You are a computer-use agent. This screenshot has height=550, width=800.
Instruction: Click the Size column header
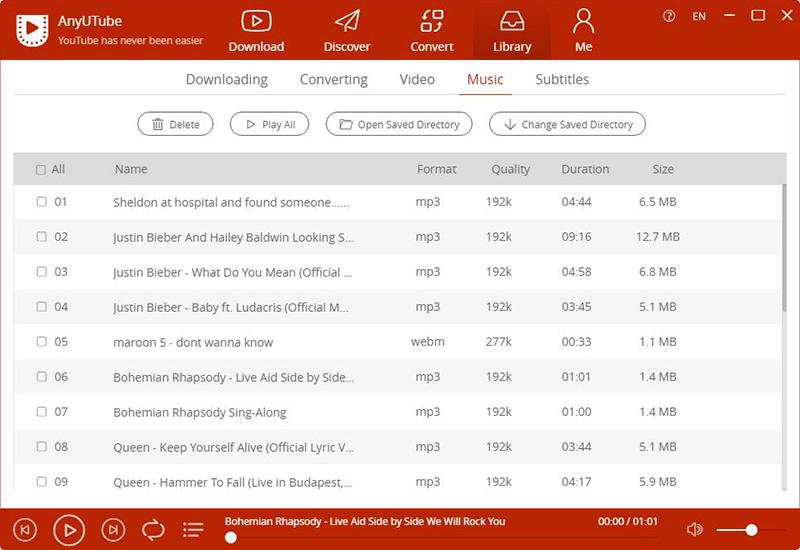663,169
